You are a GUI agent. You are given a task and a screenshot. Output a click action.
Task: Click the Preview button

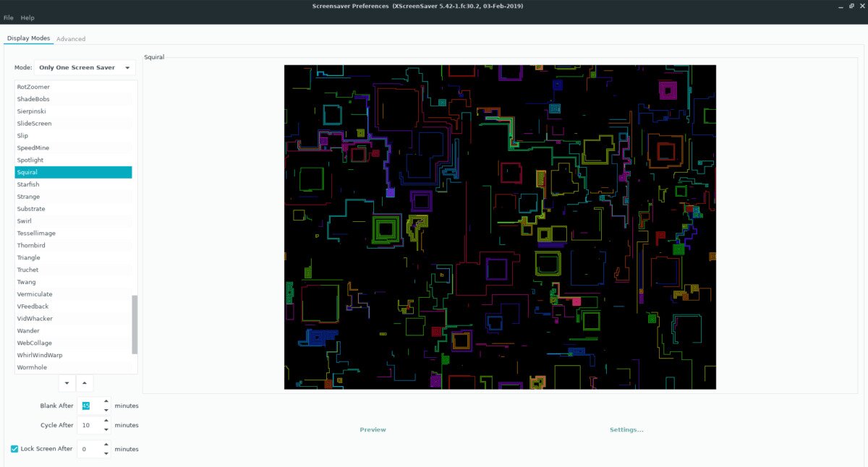[373, 429]
